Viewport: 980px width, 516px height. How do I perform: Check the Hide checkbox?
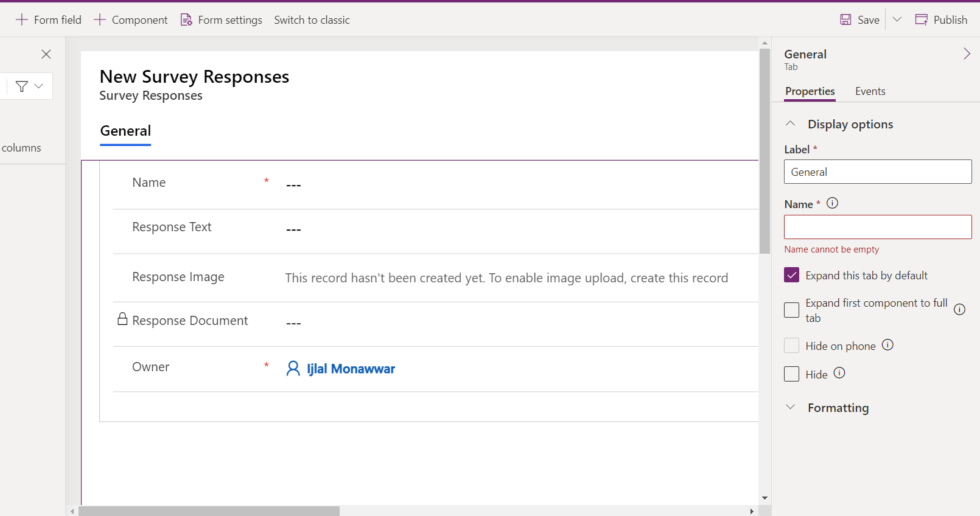click(791, 374)
